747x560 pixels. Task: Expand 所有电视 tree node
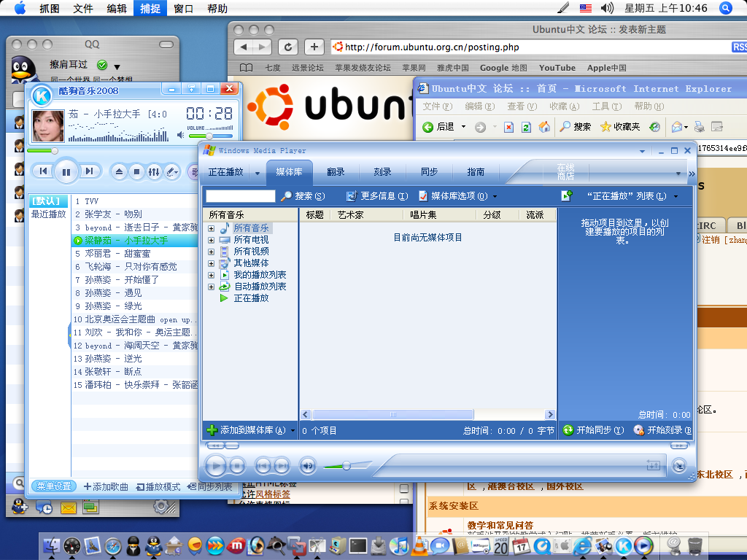pyautogui.click(x=211, y=240)
